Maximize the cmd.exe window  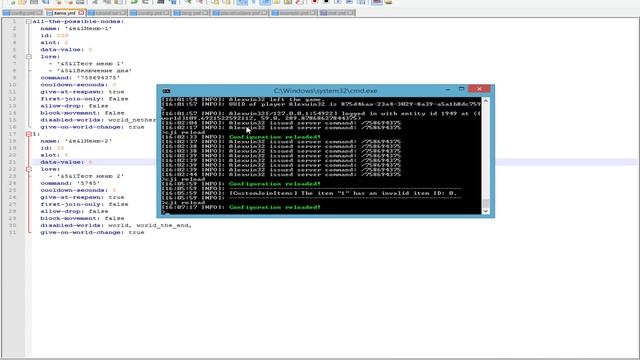coord(461,89)
